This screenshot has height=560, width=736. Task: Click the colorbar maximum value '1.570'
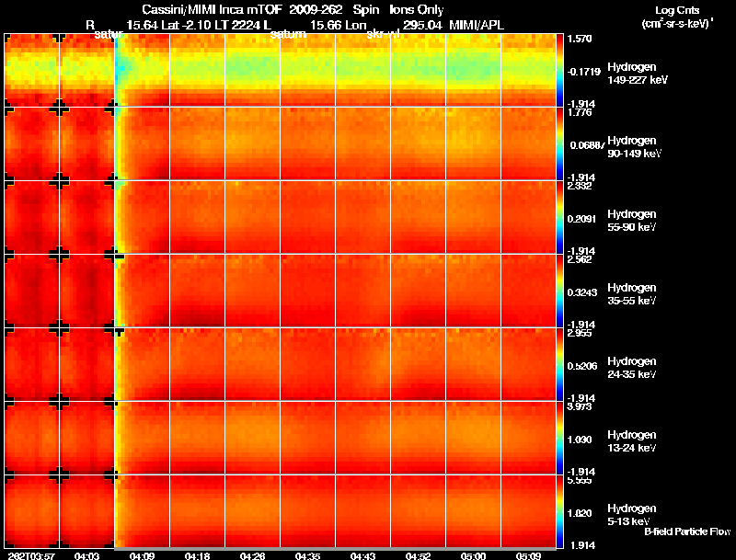[x=581, y=39]
